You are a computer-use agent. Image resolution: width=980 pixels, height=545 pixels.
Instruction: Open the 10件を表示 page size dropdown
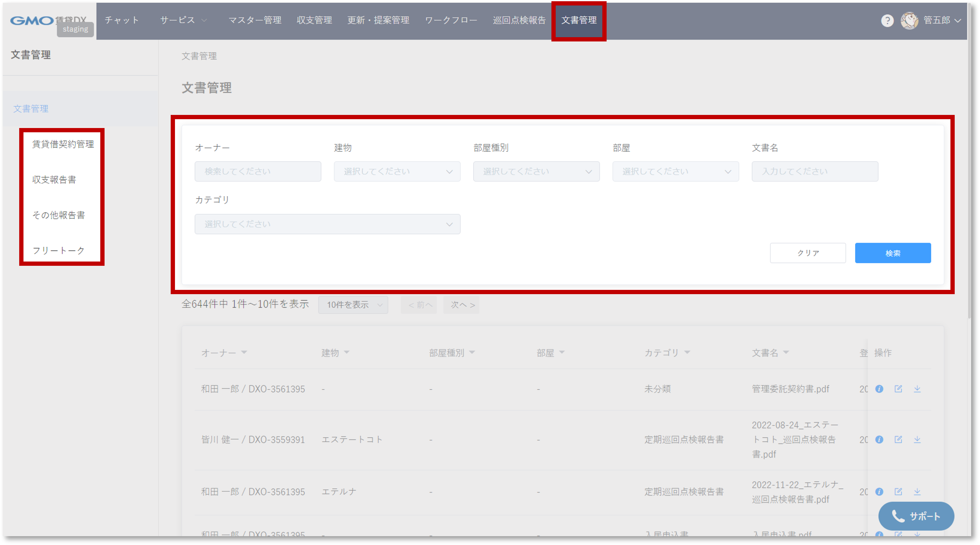coord(353,305)
